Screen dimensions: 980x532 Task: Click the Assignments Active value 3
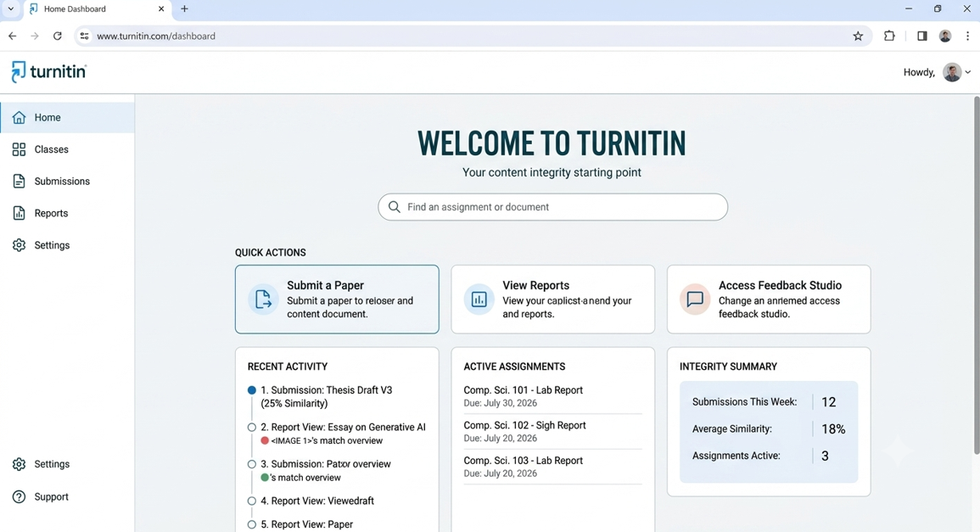click(825, 456)
